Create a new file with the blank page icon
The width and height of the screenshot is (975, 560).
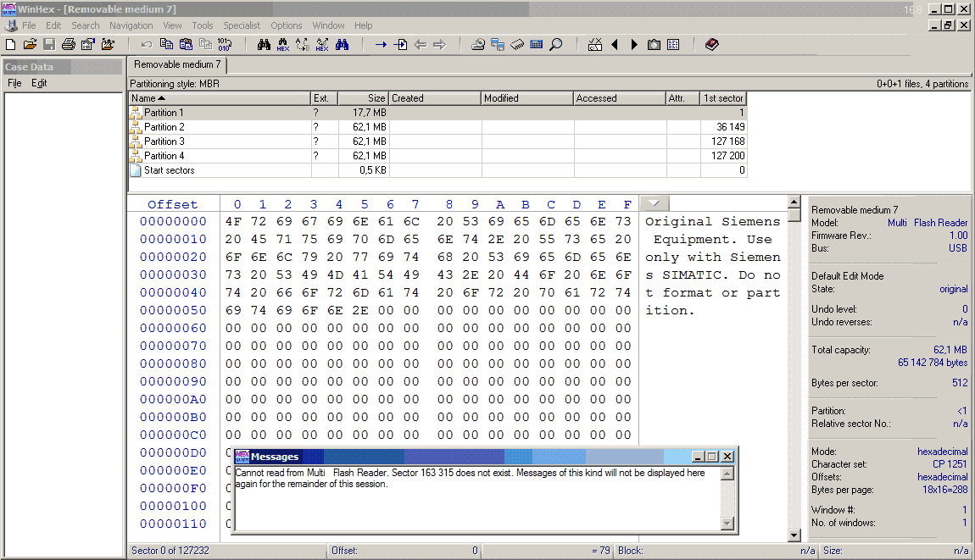click(10, 45)
